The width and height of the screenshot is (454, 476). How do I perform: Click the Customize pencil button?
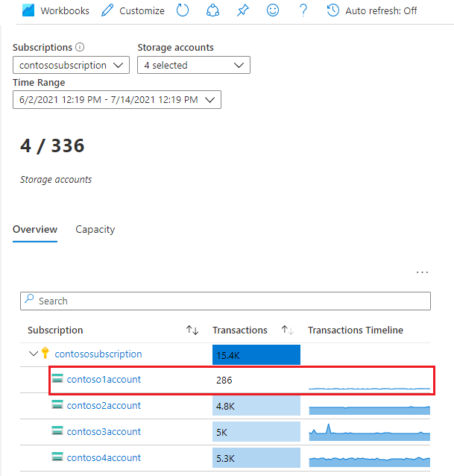[x=133, y=11]
